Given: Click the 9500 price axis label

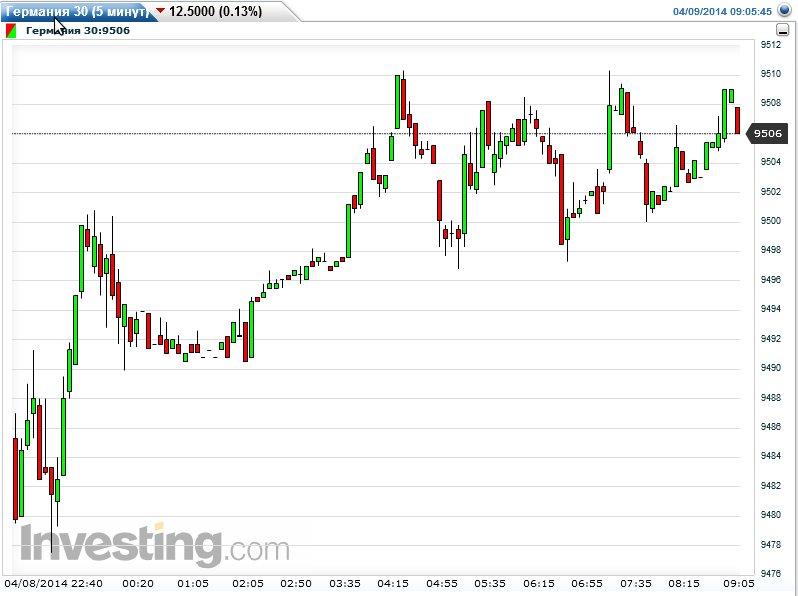Looking at the screenshot, I should (771, 221).
